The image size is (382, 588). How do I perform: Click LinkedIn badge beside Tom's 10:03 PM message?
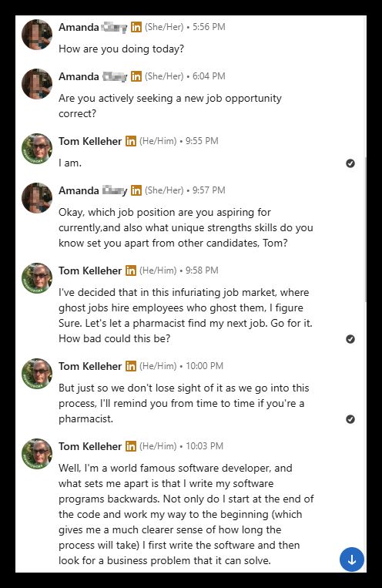click(130, 446)
